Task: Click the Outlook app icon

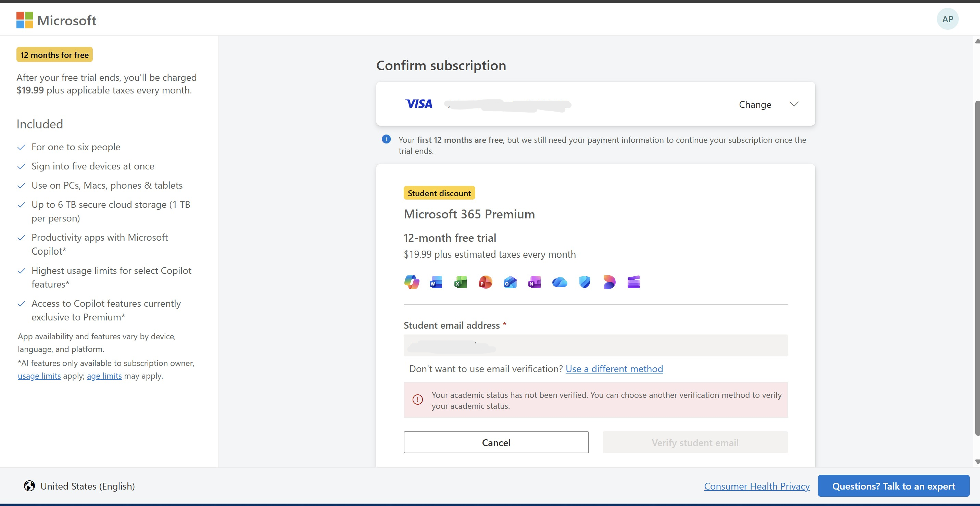Action: (x=510, y=282)
